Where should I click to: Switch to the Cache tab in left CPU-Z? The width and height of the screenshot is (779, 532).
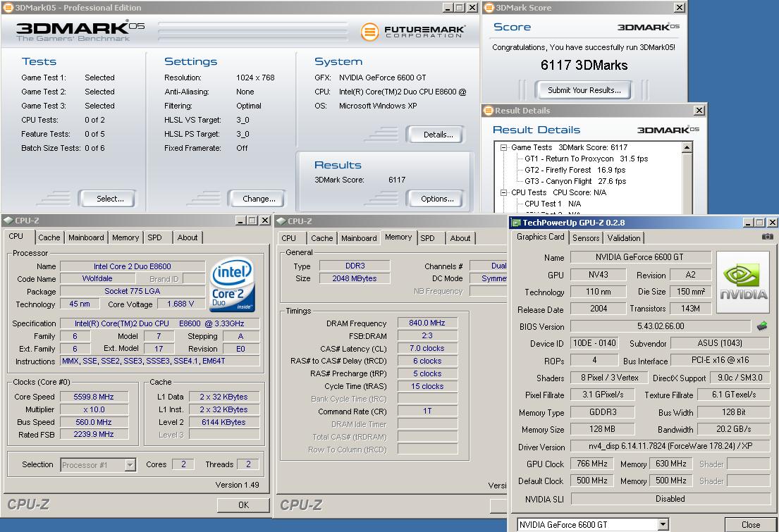[49, 237]
